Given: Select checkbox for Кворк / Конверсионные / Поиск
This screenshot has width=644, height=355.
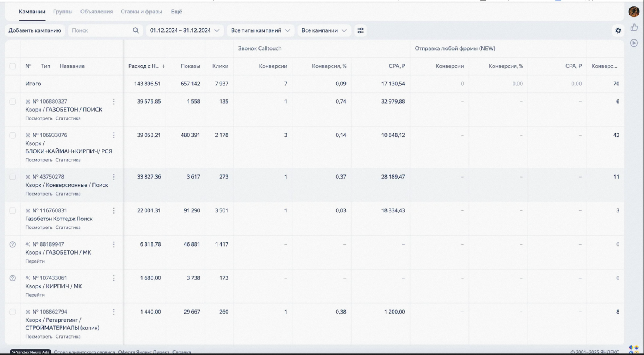Looking at the screenshot, I should point(13,177).
